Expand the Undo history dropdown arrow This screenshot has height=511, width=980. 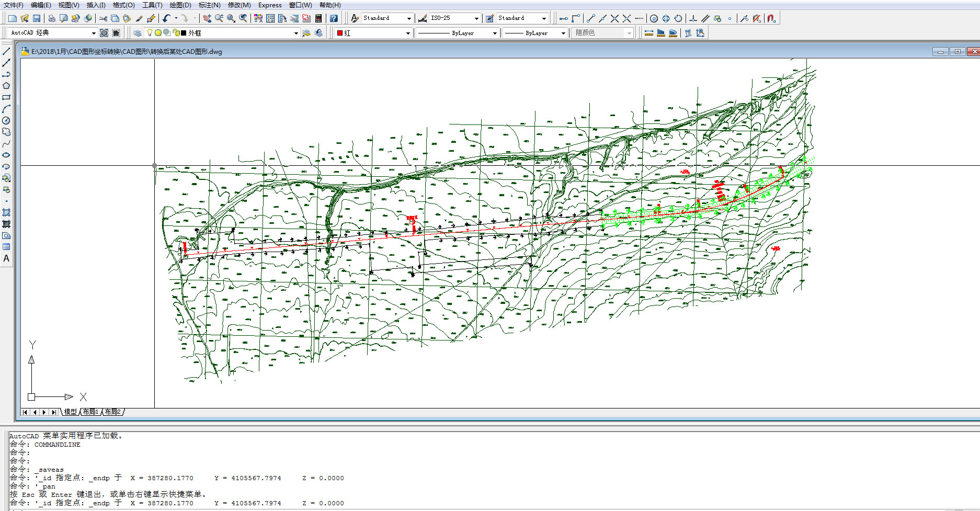tap(176, 18)
